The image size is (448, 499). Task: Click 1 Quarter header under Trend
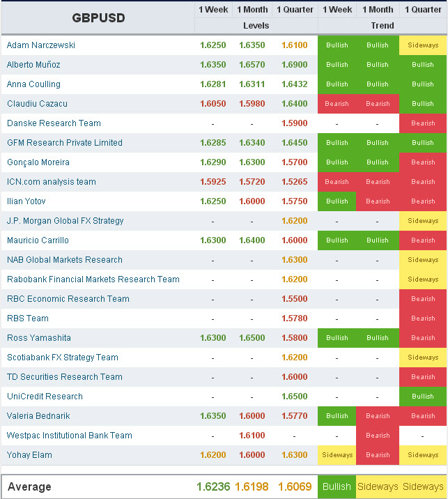[423, 10]
